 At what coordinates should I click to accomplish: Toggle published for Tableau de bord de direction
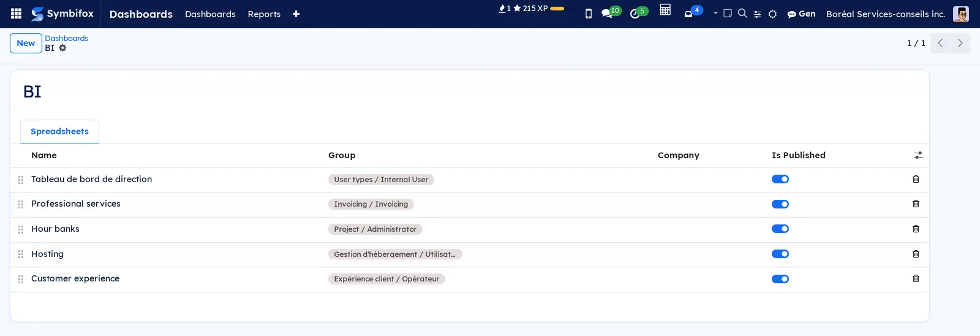[780, 179]
